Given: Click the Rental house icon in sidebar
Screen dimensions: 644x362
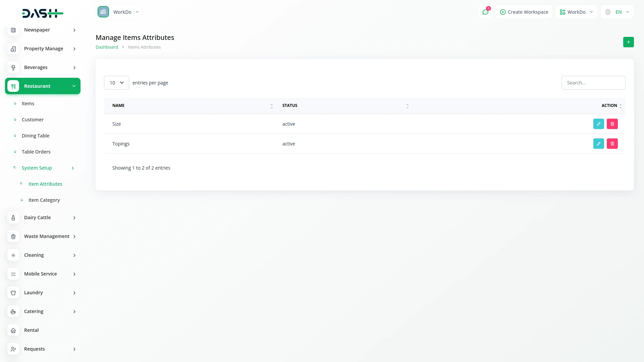Looking at the screenshot, I should [13, 330].
